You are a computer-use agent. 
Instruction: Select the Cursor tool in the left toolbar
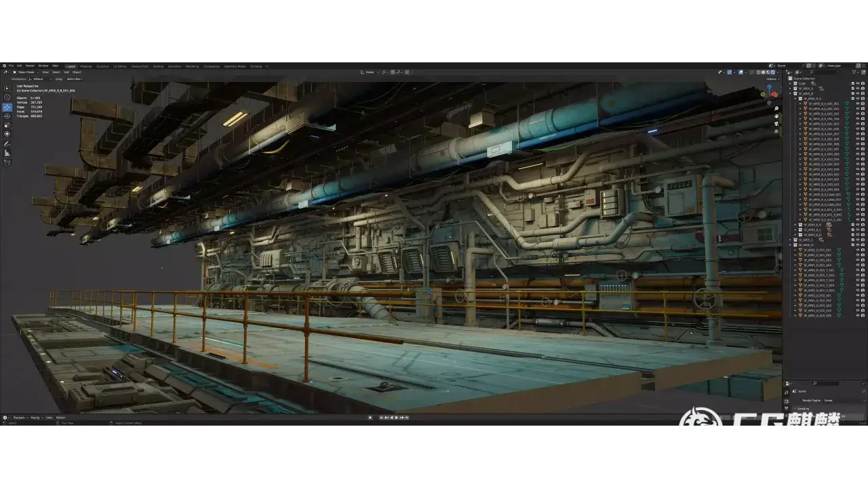coord(7,98)
